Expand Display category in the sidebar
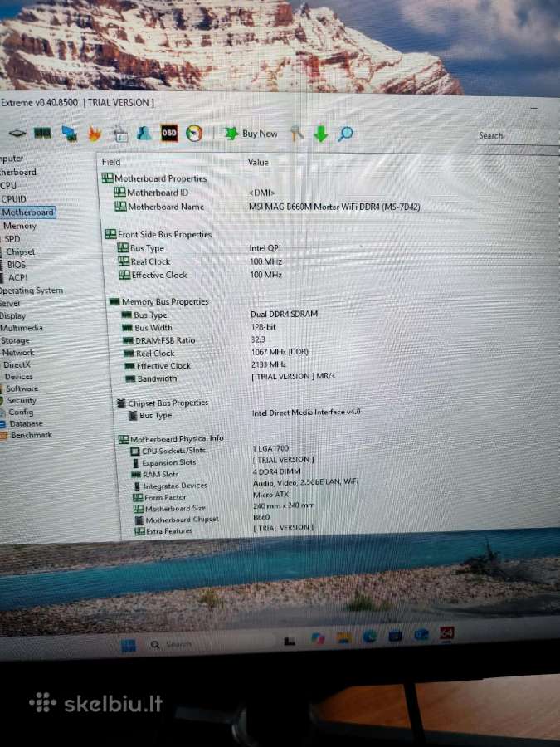Viewport: 560px width, 747px height. click(x=12, y=316)
